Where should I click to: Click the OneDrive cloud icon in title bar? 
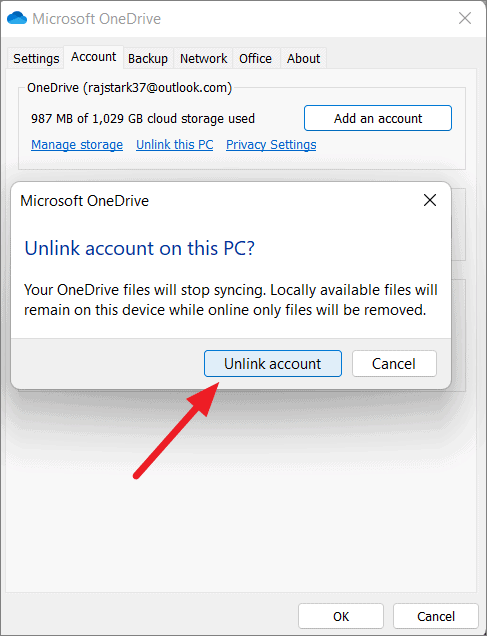coord(17,18)
